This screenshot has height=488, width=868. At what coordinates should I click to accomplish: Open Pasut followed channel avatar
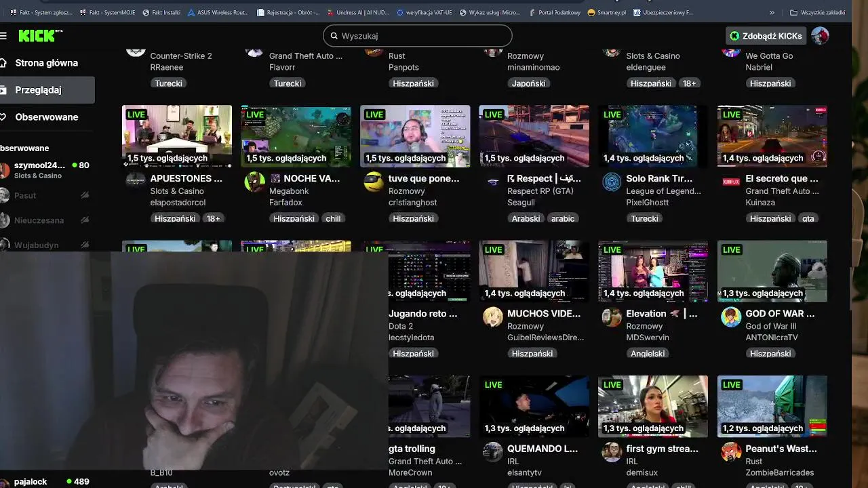pyautogui.click(x=5, y=196)
